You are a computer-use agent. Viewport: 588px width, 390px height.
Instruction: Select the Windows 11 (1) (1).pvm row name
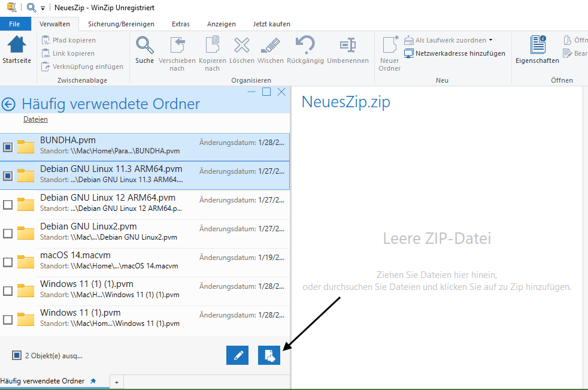point(87,284)
